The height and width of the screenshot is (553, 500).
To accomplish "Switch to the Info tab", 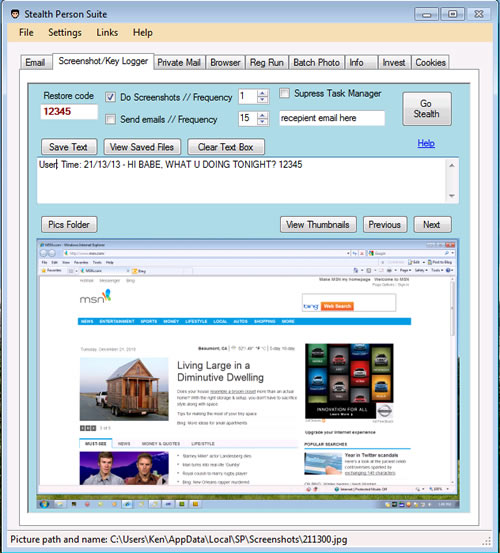I will [361, 62].
